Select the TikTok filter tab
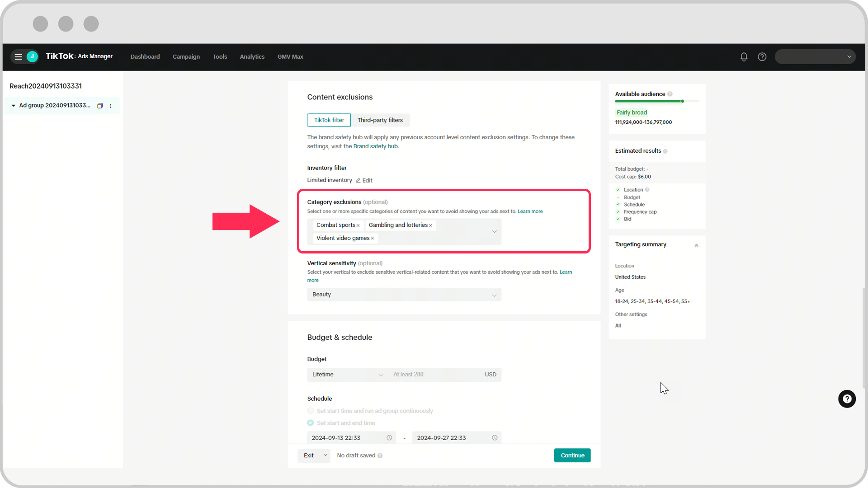Image resolution: width=868 pixels, height=488 pixels. [329, 120]
